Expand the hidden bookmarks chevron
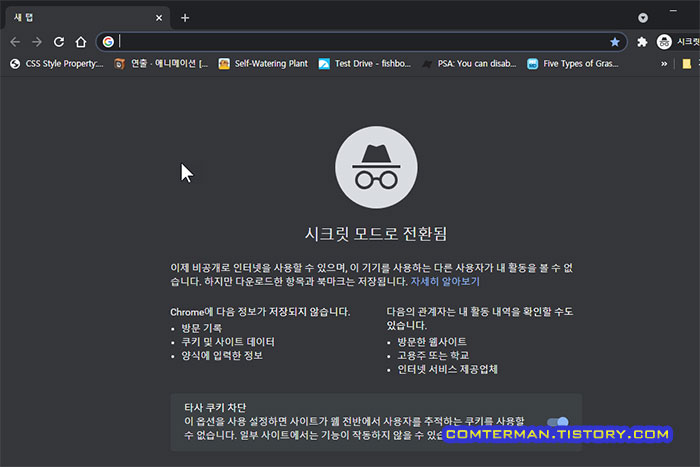Screen dimensions: 700x467 [x=664, y=64]
